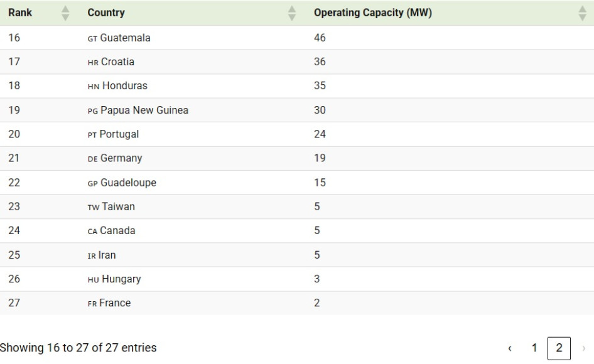
Task: Click the next page arrow
Action: pyautogui.click(x=583, y=348)
